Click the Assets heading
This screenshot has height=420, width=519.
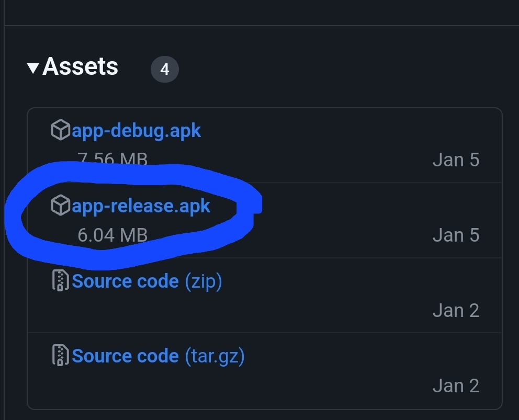coord(80,66)
